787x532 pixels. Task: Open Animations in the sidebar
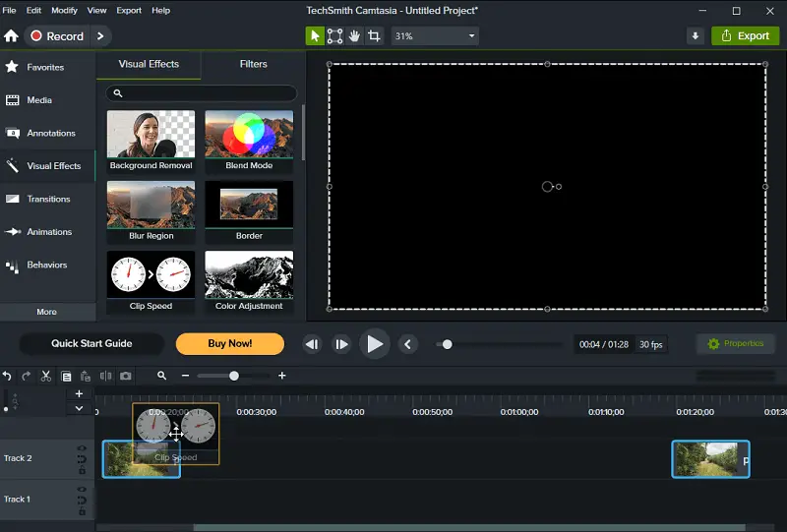pos(47,232)
